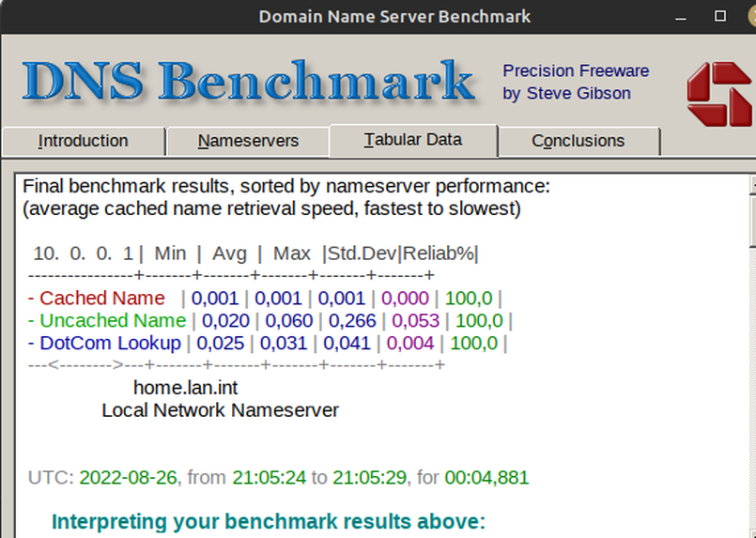Click the DotCom Lookup avg value 0,031
756x538 pixels.
(284, 344)
